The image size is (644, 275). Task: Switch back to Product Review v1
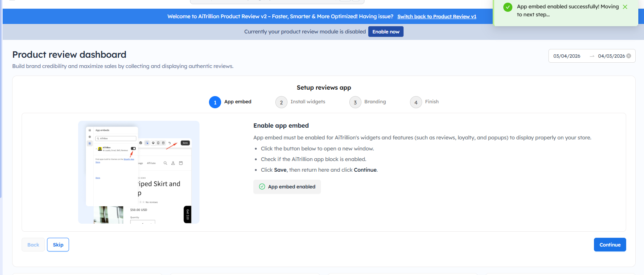click(x=437, y=17)
